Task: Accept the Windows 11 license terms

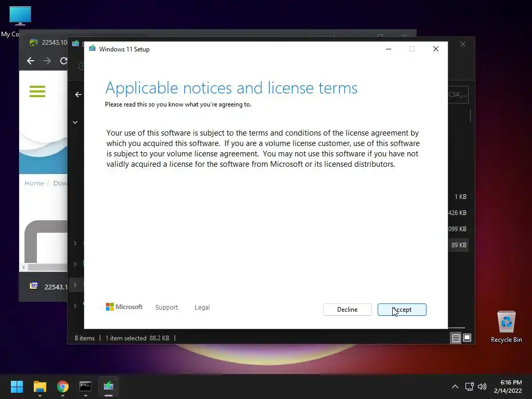Action: pos(402,310)
